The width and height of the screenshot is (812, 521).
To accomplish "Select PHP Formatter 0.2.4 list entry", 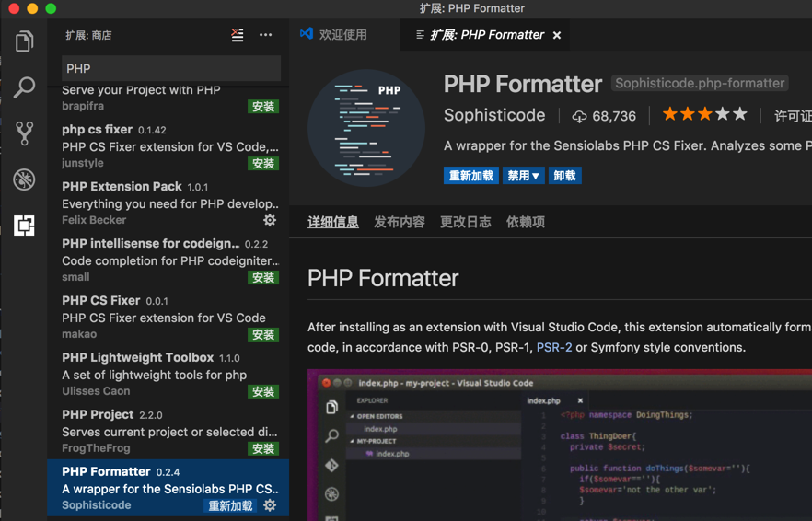I will (168, 488).
